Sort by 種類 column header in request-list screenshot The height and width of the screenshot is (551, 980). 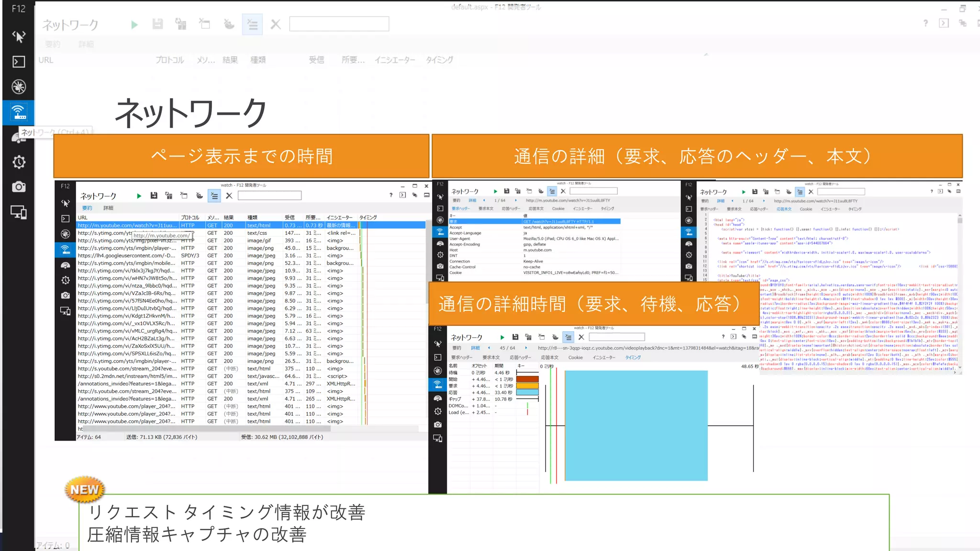[252, 218]
